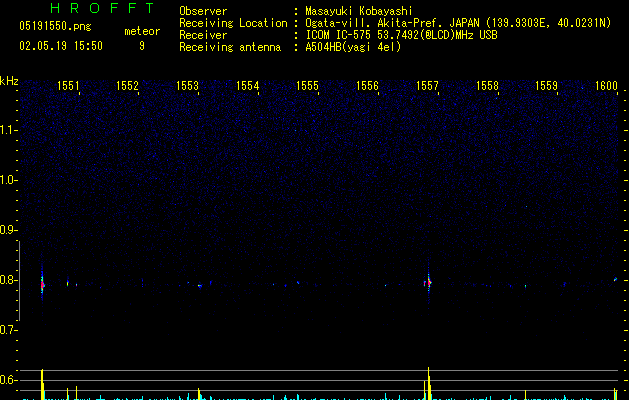629x400 pixels.
Task: Click the 1.0 kHz frequency label
Action: [9, 180]
